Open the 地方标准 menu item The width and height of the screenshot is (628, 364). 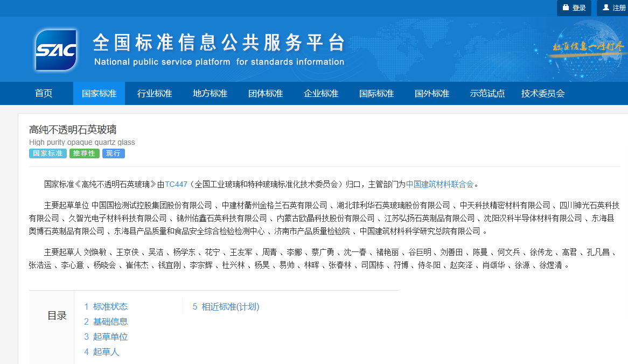pos(210,94)
